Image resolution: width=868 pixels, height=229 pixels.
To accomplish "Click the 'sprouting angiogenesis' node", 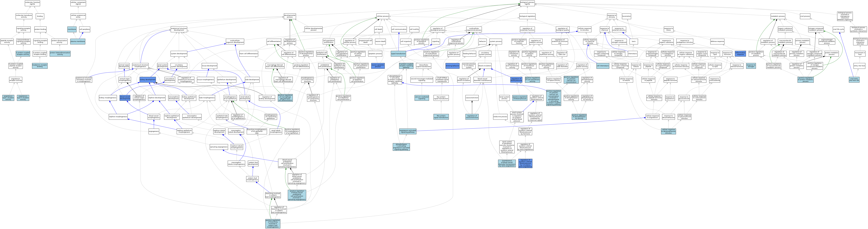I will click(x=219, y=147).
